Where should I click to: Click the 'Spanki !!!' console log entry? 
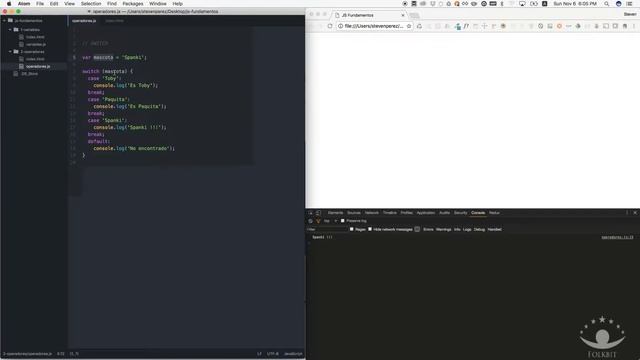(x=322, y=237)
